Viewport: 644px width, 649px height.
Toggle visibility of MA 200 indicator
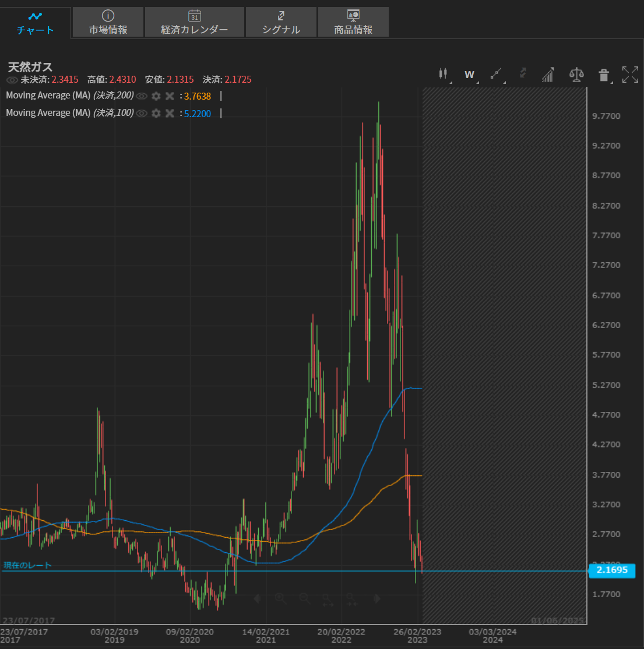(x=142, y=96)
